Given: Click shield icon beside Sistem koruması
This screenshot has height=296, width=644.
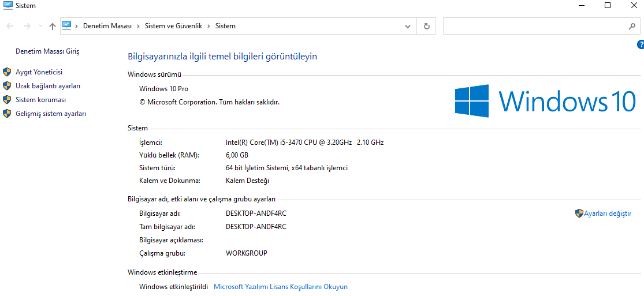Looking at the screenshot, I should 7,100.
